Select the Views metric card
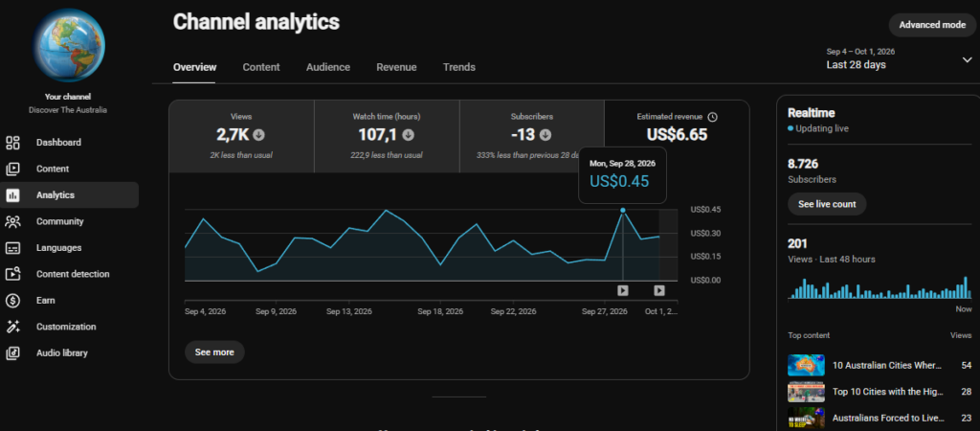 point(241,136)
